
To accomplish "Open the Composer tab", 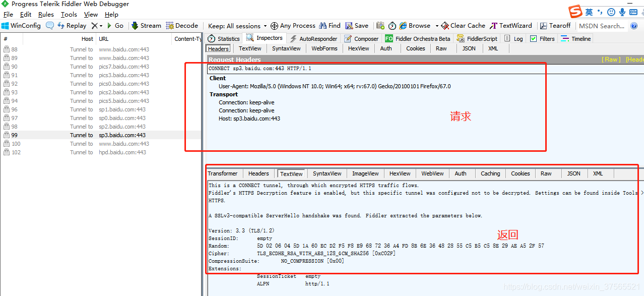I will coord(361,38).
